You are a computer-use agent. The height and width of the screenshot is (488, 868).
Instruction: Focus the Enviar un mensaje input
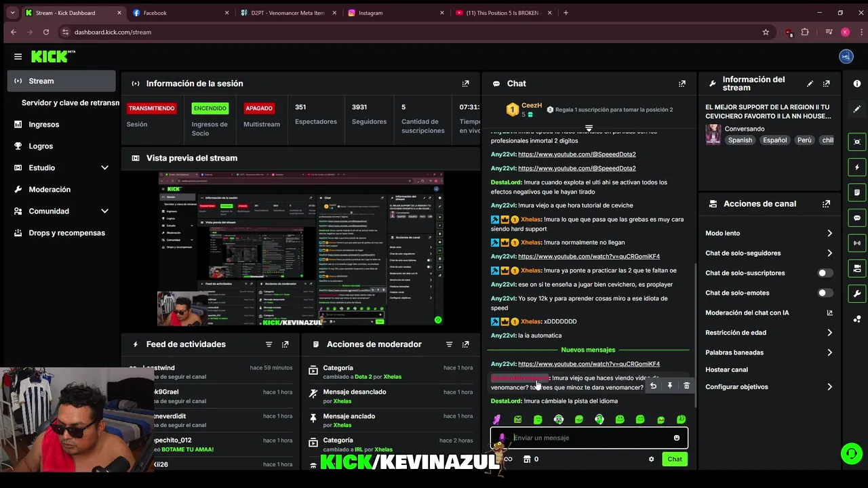tap(589, 438)
